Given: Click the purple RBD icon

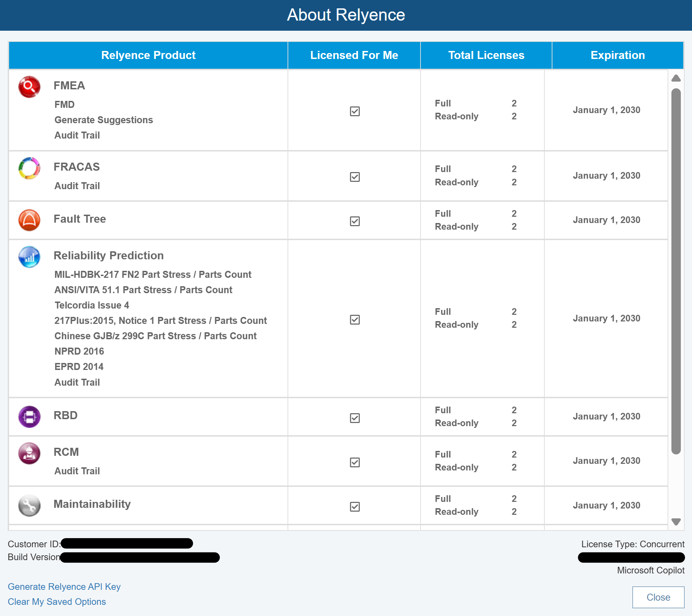Looking at the screenshot, I should coord(29,417).
